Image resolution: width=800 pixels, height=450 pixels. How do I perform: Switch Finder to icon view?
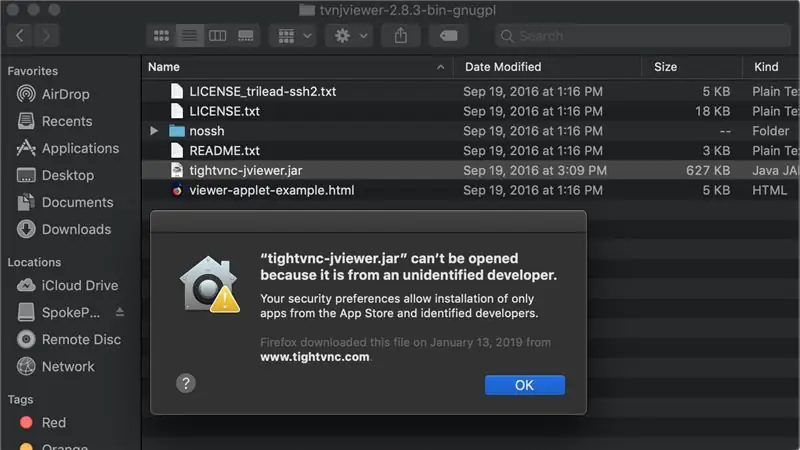point(161,36)
